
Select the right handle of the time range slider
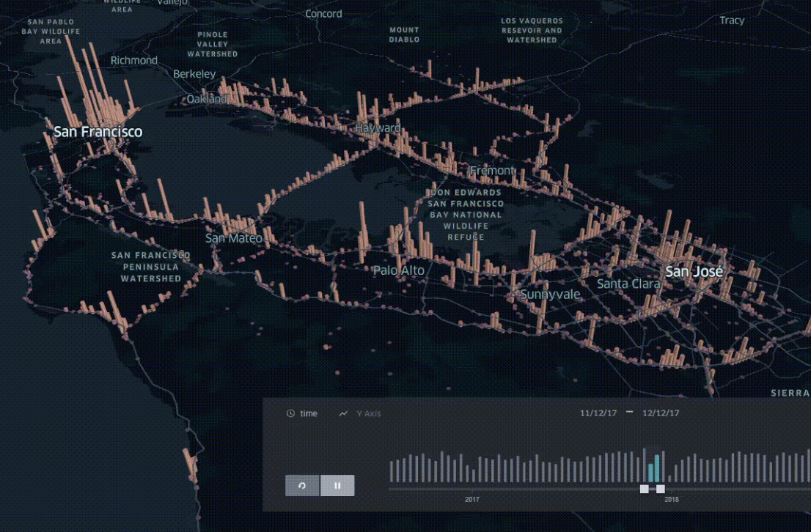click(x=661, y=489)
